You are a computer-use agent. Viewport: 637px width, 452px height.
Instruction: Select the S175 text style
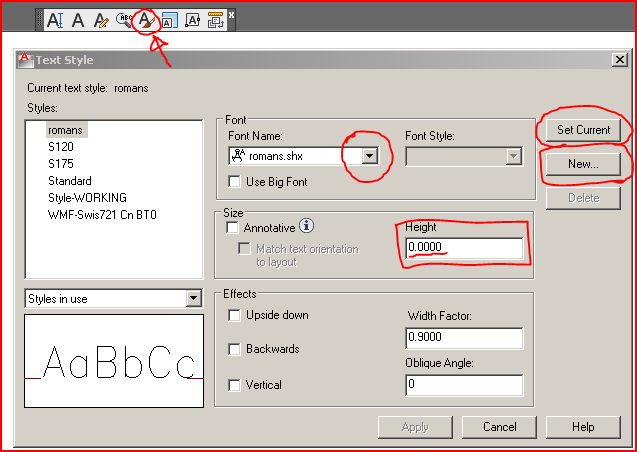(61, 164)
